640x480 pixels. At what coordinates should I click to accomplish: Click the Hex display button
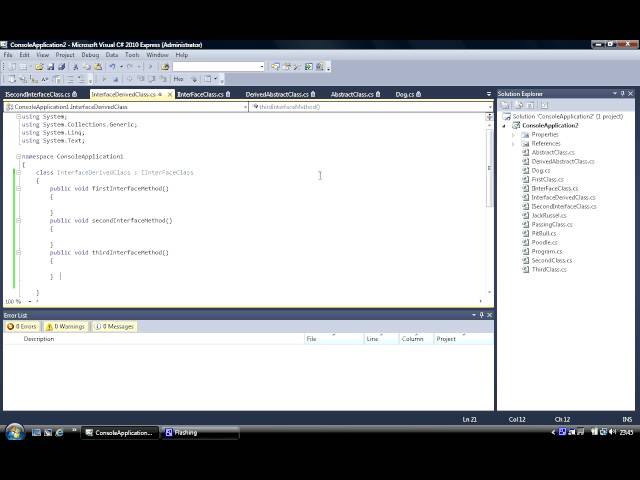point(178,79)
